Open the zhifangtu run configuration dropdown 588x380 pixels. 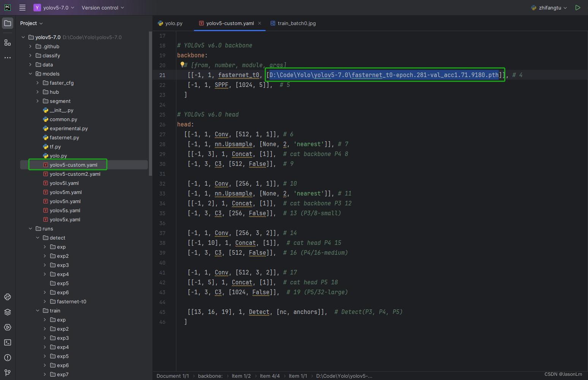[549, 8]
